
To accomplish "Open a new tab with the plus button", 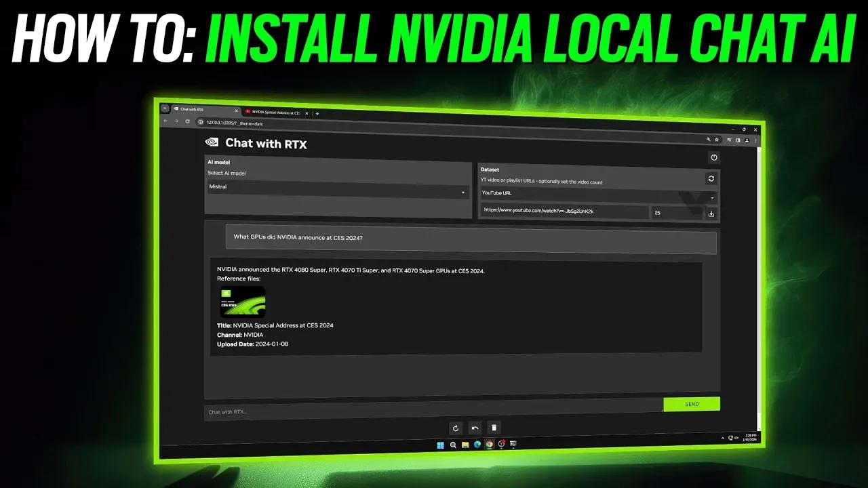I will coord(317,113).
